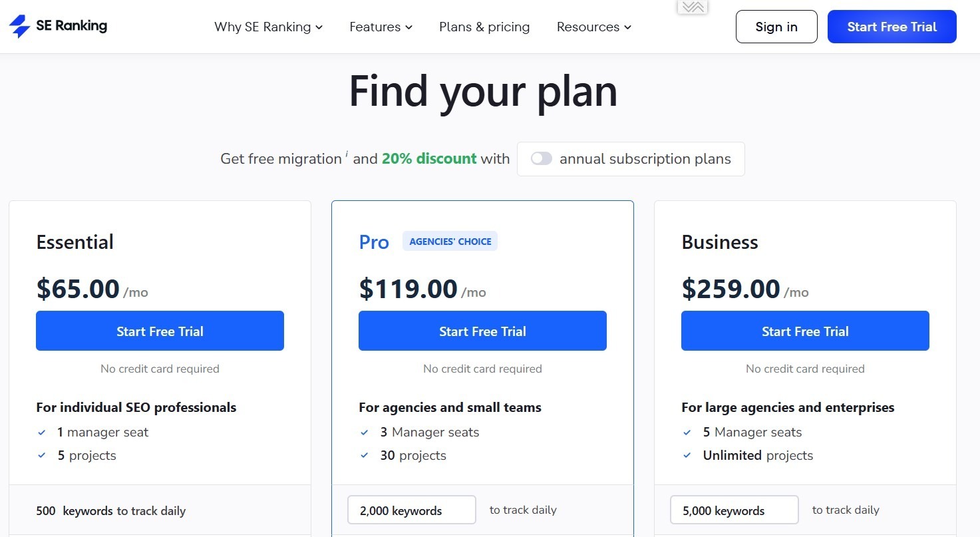This screenshot has width=980, height=537.
Task: Click the checkmark beside "5 Manager seats" in Business
Action: [687, 432]
